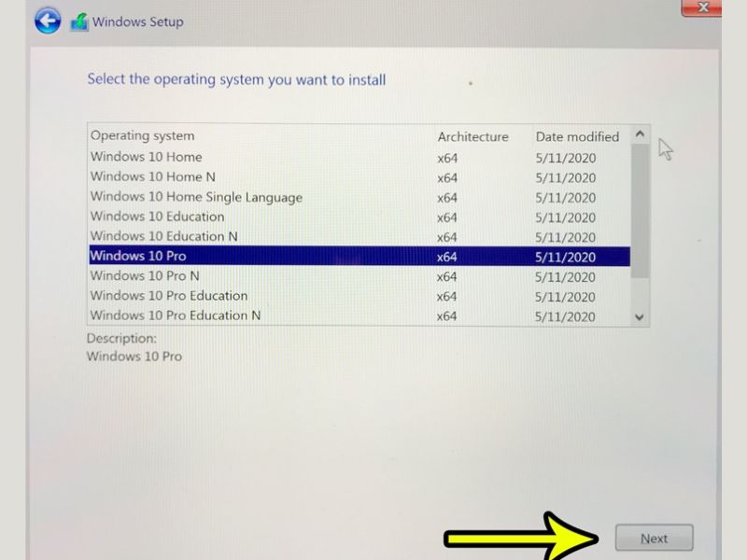Screen dimensions: 747x560
Task: Choose Windows 10 Education N
Action: pyautogui.click(x=359, y=237)
